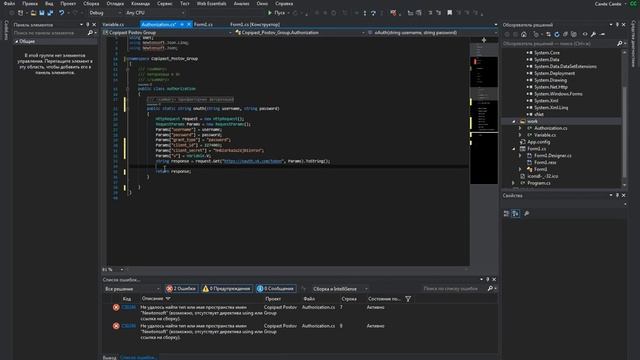This screenshot has height=360, width=640.
Task: Pin the Authorization.cs tab
Action: 182,24
